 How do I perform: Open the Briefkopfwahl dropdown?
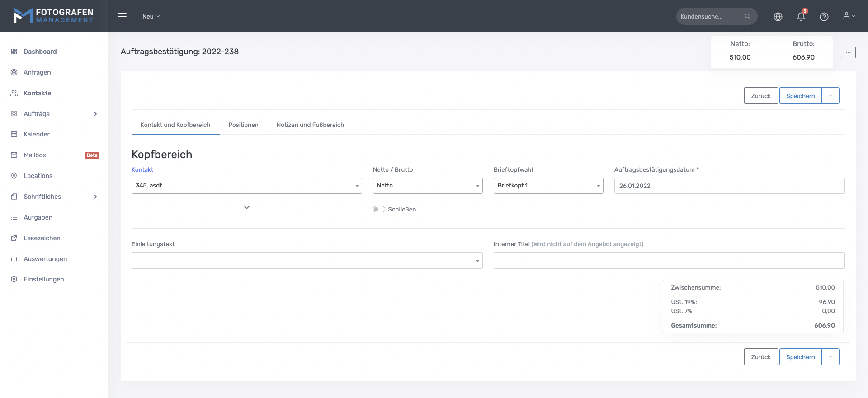(548, 186)
